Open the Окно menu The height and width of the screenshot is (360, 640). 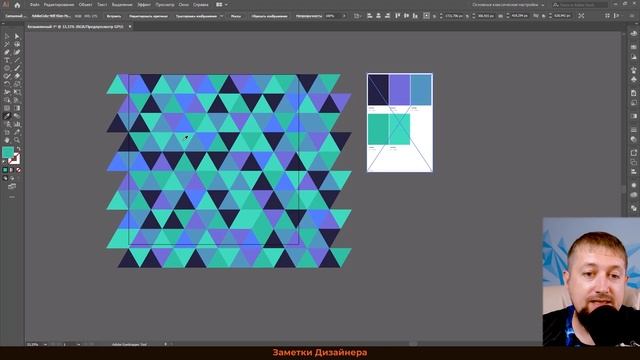click(x=184, y=5)
